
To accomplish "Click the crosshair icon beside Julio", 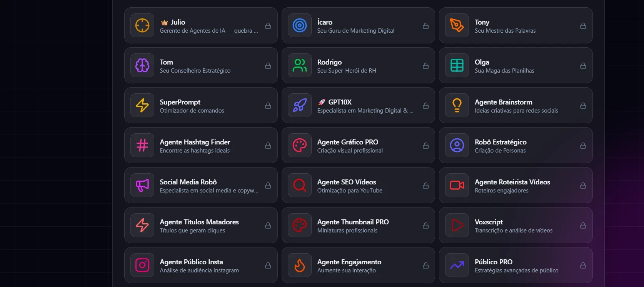I will pos(142,25).
